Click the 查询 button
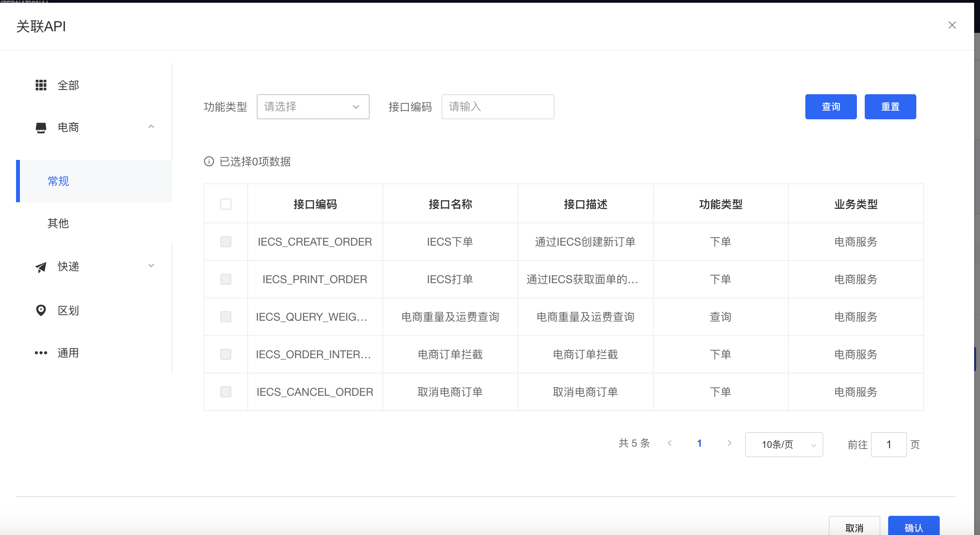The height and width of the screenshot is (535, 980). tap(831, 107)
